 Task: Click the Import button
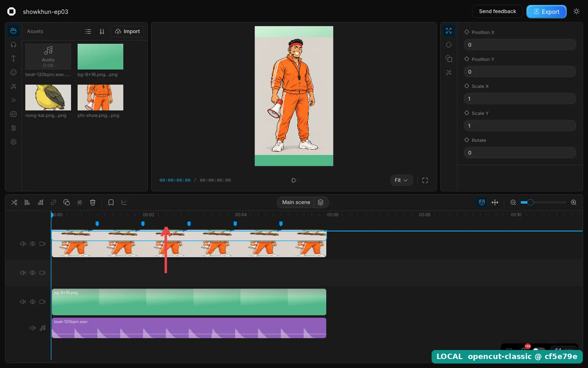(x=127, y=31)
